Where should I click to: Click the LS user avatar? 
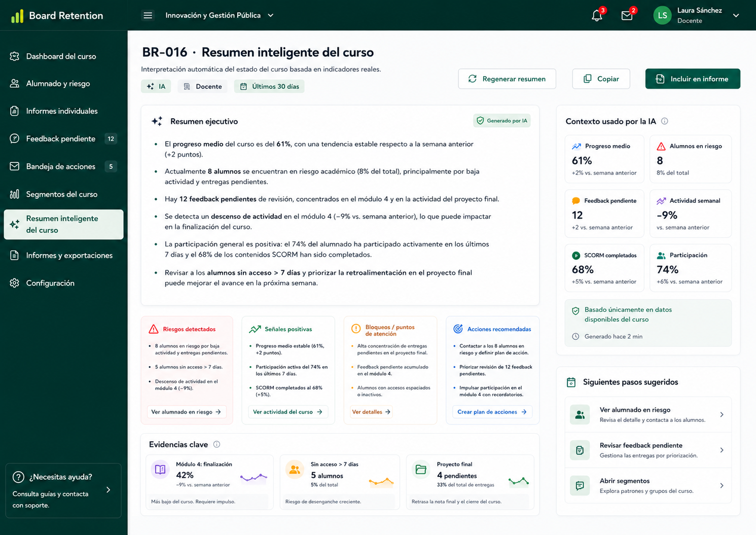[662, 16]
